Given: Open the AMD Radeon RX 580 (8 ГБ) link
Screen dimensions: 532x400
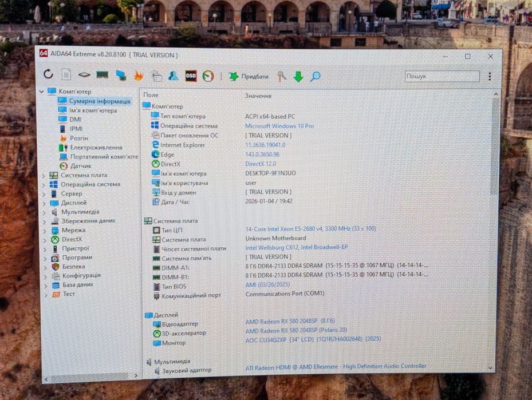Looking at the screenshot, I should [290, 320].
